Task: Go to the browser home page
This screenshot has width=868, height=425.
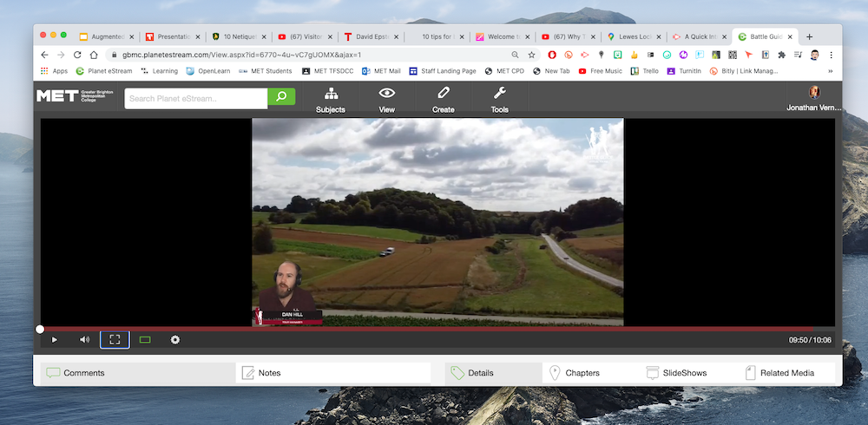Action: [94, 55]
